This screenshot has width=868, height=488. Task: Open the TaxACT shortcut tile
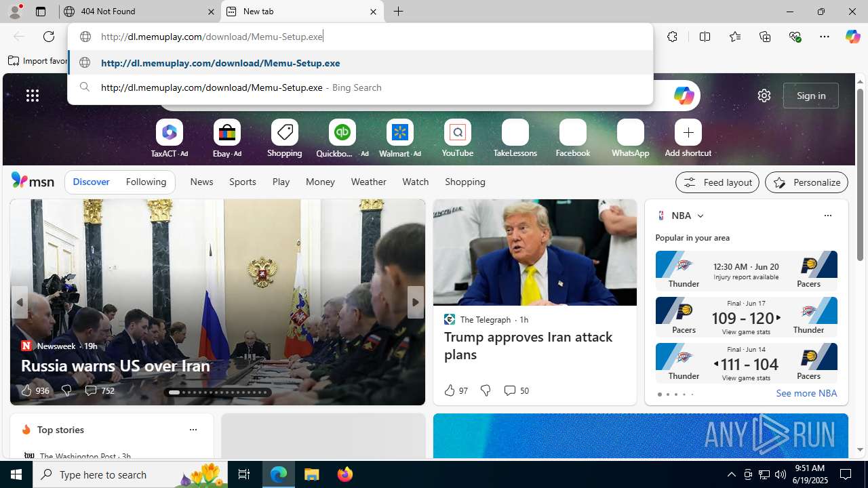point(170,139)
